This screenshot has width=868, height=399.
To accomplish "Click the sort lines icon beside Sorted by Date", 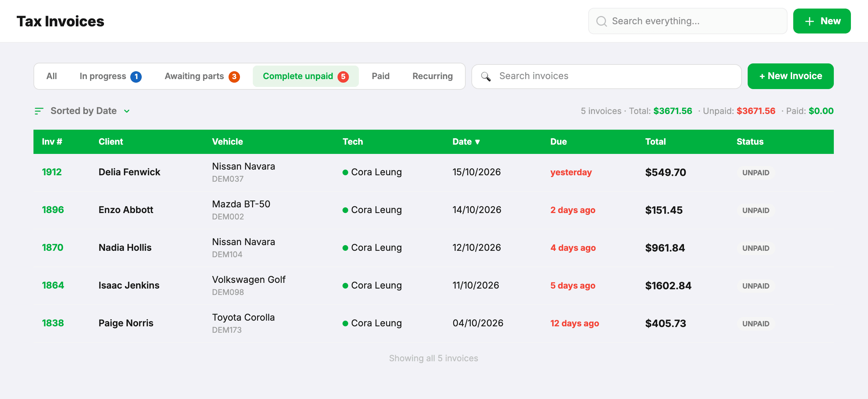I will click(x=39, y=111).
